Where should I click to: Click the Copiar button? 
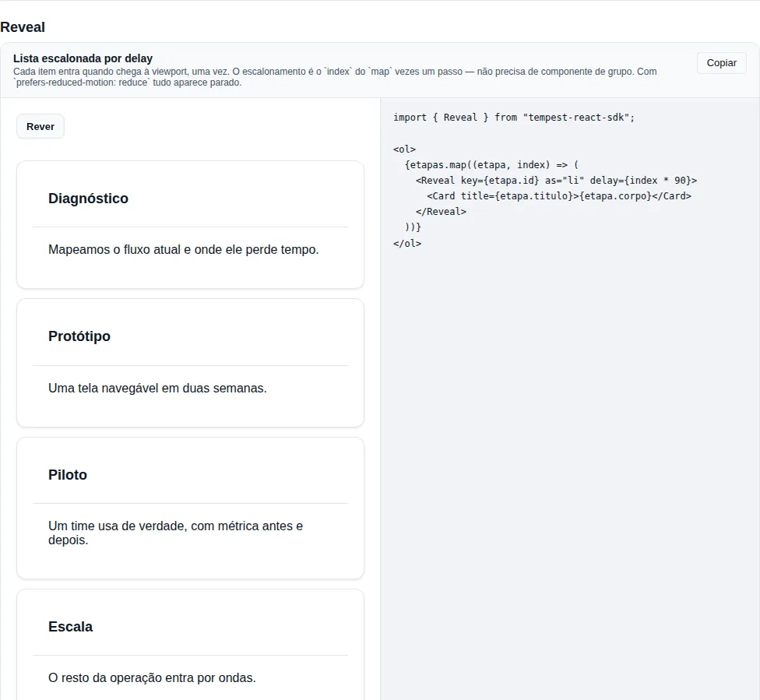[x=721, y=63]
